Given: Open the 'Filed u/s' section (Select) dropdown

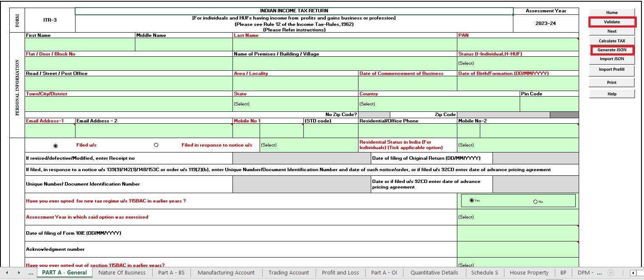Looking at the screenshot, I should click(309, 145).
